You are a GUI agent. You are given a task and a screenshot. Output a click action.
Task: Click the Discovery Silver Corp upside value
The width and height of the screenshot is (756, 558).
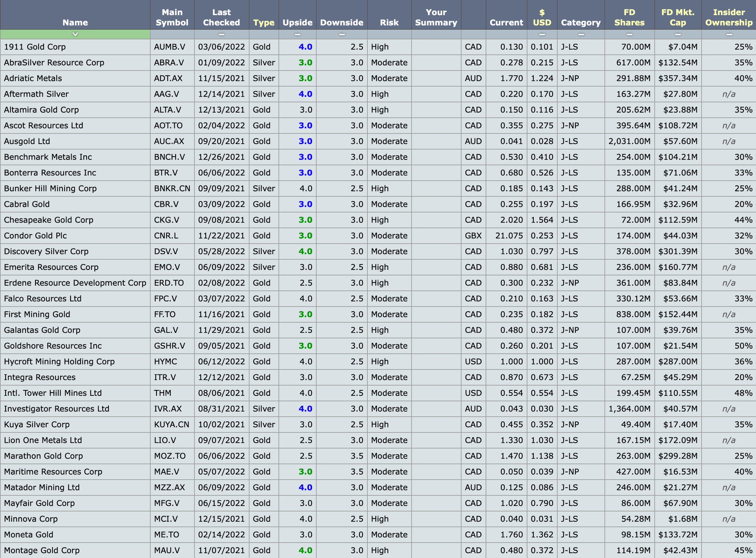[x=305, y=251]
